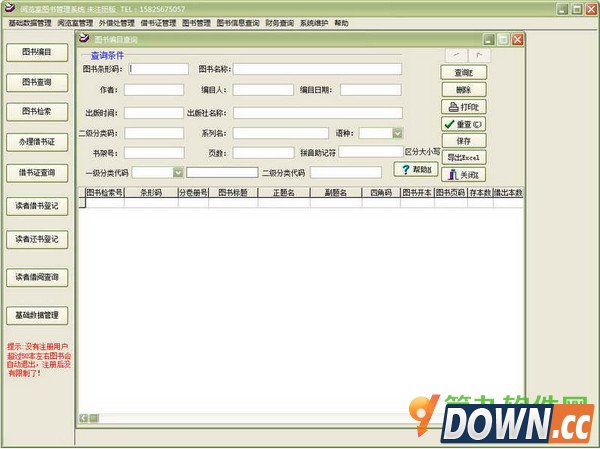This screenshot has height=449, width=600.
Task: Click the 图书标题 column header
Action: tap(233, 193)
